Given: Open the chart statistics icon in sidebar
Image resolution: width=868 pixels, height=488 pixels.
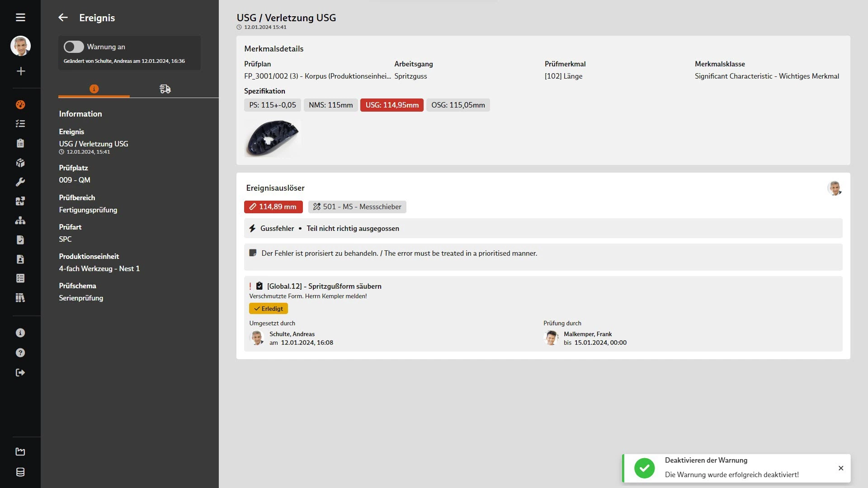Looking at the screenshot, I should [20, 451].
